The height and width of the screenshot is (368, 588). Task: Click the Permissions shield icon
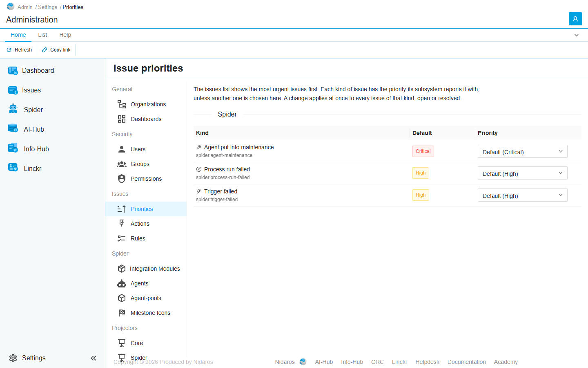point(122,179)
